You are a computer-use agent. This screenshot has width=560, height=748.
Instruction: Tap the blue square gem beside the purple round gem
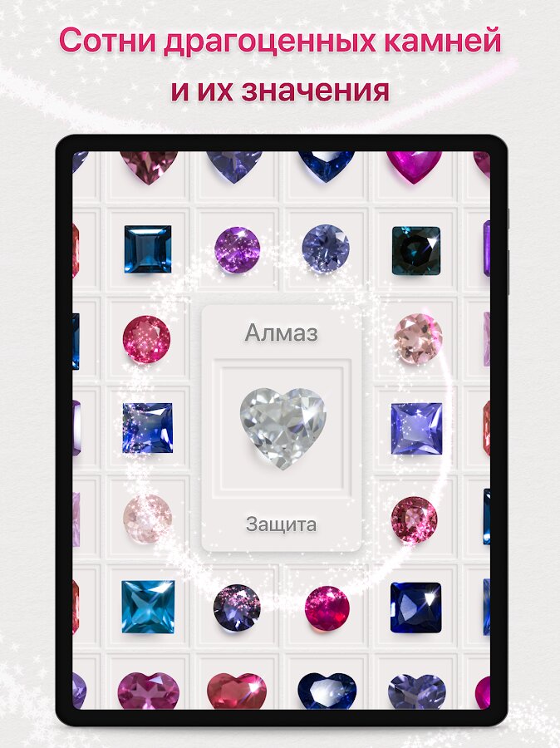coord(148,249)
